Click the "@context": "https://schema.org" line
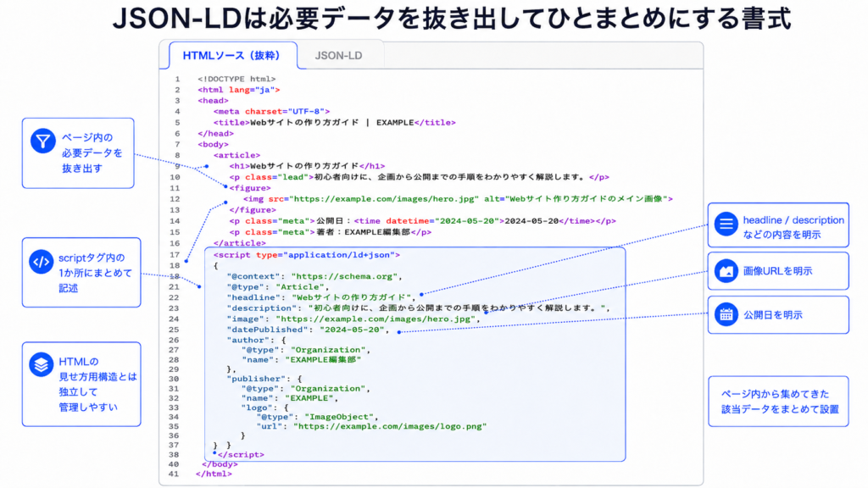Image resolution: width=868 pixels, height=488 pixels. tap(314, 276)
